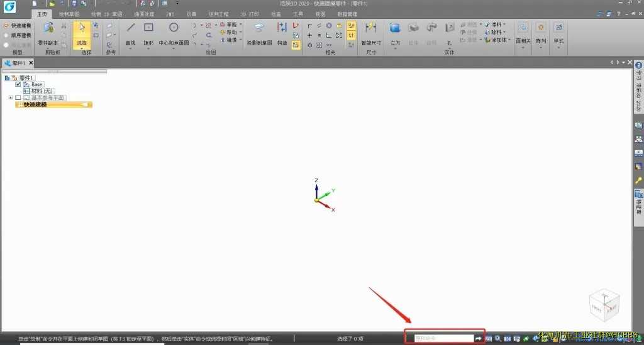Click the 孔 hole feature icon
The image size is (644, 345).
(x=449, y=28)
